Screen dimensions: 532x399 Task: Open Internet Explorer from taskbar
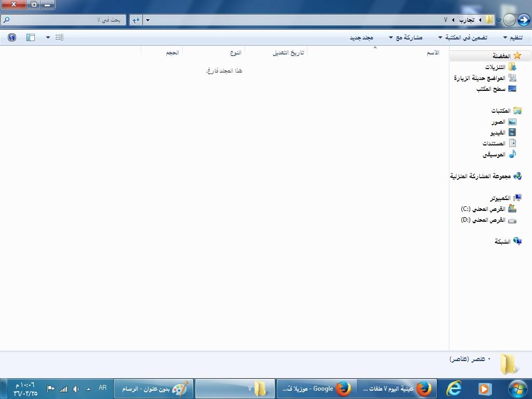(x=454, y=389)
